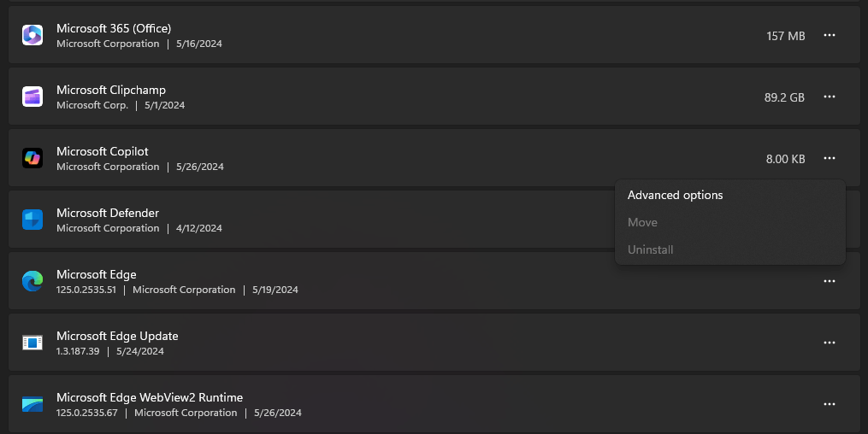Click the Microsoft Defender list entry title
This screenshot has width=868, height=434.
[108, 213]
